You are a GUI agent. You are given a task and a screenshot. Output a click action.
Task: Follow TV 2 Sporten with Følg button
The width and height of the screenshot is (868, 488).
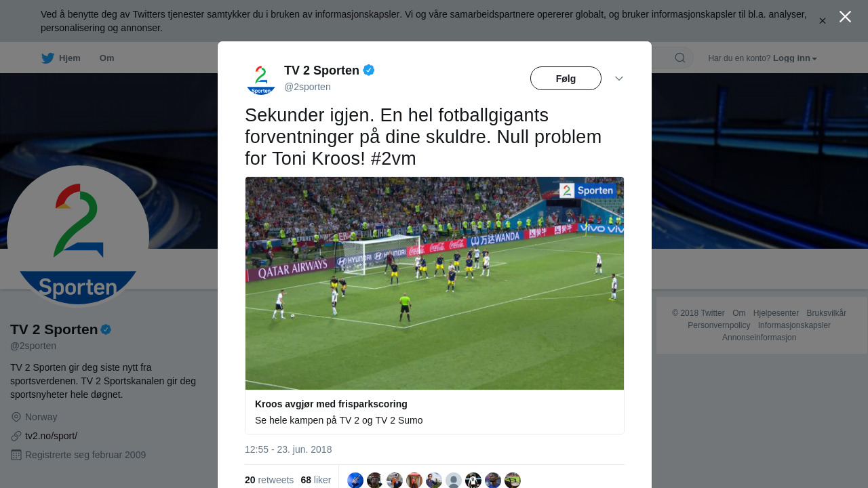tap(566, 79)
